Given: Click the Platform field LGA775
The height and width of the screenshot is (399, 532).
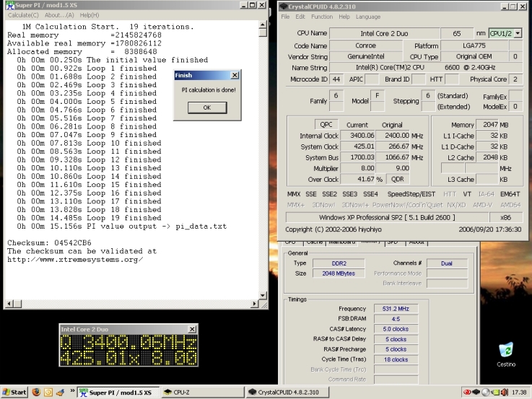Looking at the screenshot, I should pos(474,45).
